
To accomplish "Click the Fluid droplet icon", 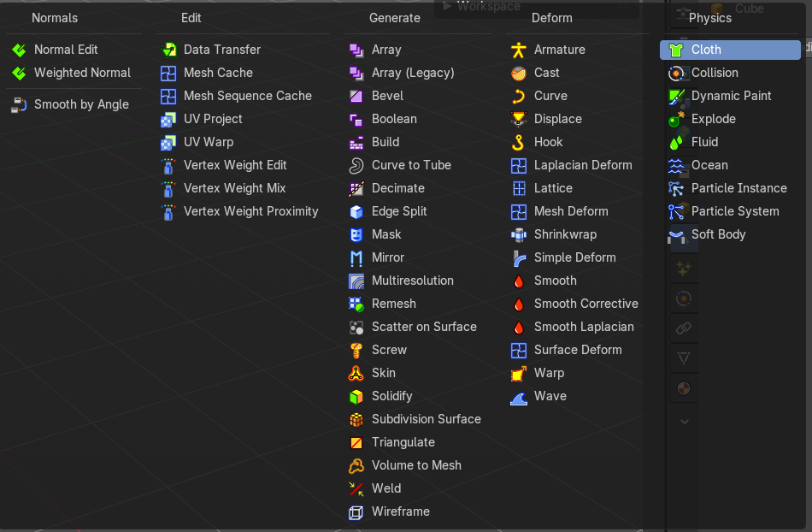I will pos(676,143).
